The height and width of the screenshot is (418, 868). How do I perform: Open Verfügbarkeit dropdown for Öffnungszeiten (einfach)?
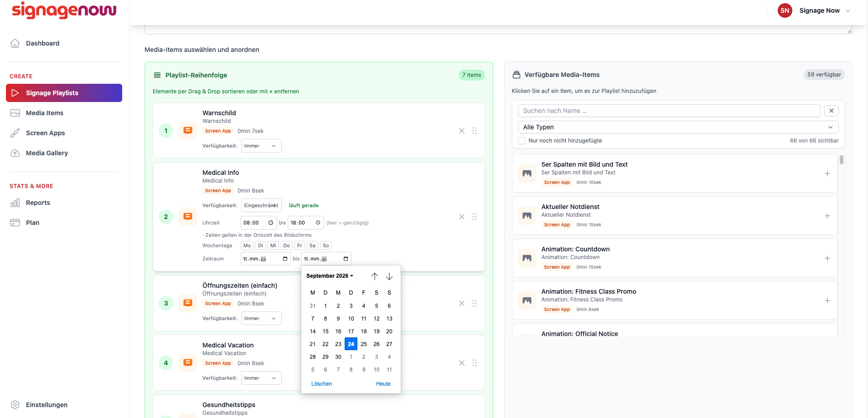click(x=261, y=318)
